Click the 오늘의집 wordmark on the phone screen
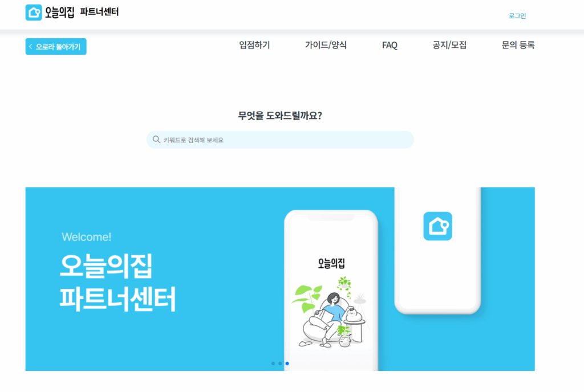 click(x=331, y=263)
